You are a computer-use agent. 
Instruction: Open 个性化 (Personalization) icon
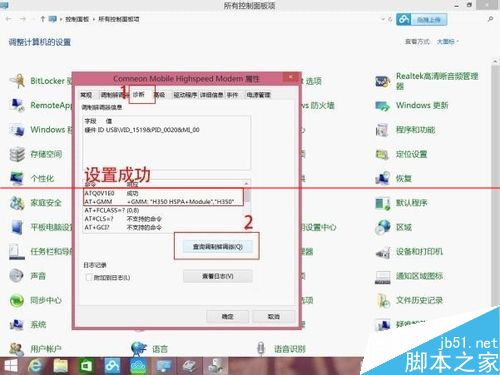(17, 178)
